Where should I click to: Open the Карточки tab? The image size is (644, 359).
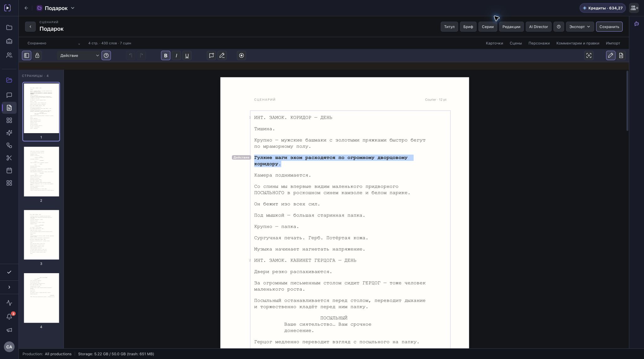(494, 43)
